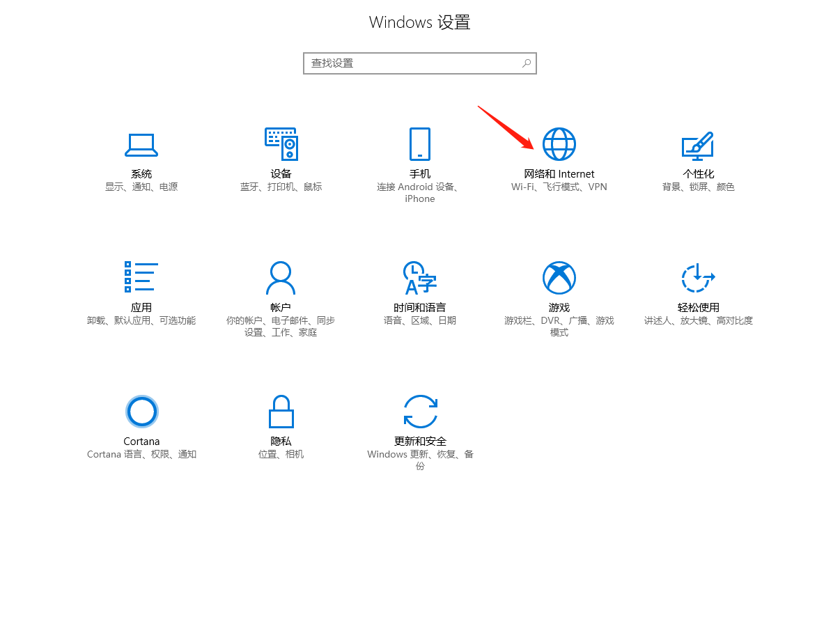Click the 系统 label

point(141,174)
